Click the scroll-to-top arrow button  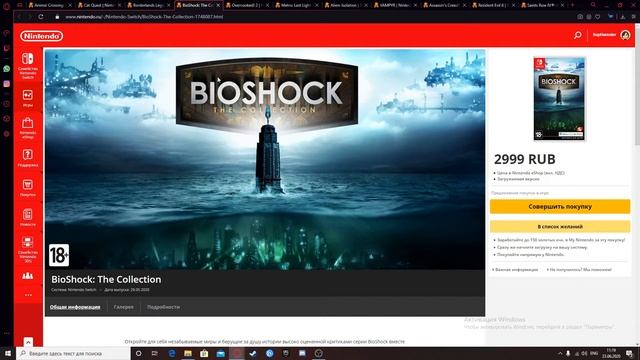28,342
